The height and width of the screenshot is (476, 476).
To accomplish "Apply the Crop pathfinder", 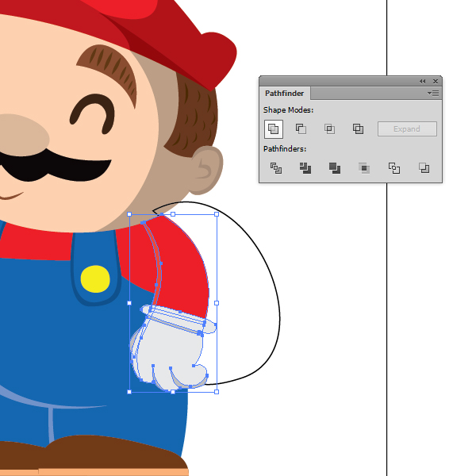I will (x=364, y=167).
